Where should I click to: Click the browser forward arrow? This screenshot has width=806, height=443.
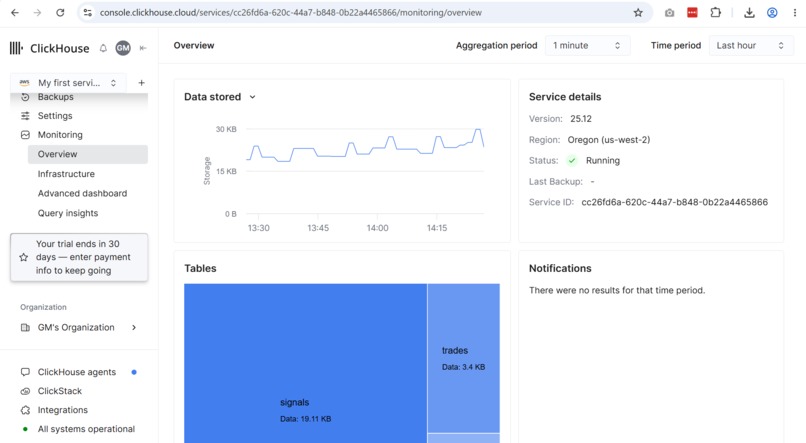click(x=37, y=13)
